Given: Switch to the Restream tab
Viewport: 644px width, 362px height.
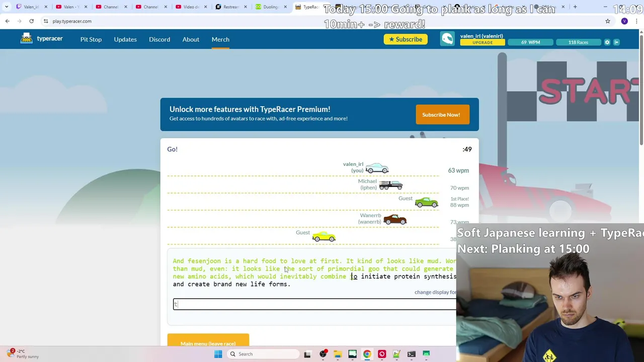Looking at the screenshot, I should click(231, 7).
